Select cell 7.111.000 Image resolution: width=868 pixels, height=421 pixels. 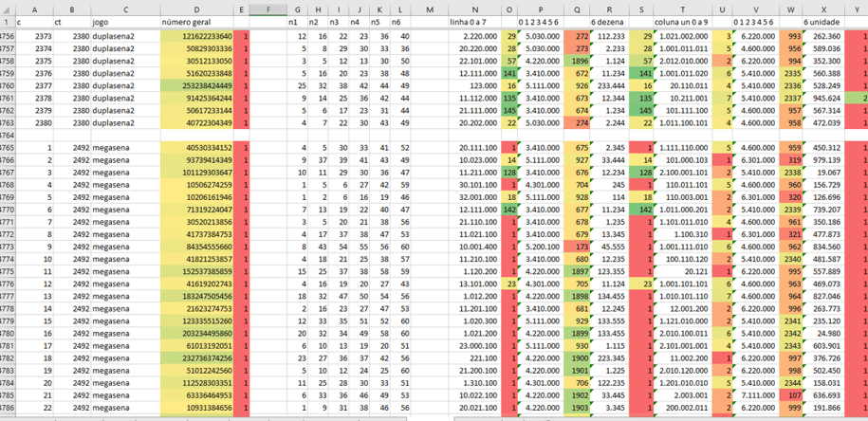(755, 395)
